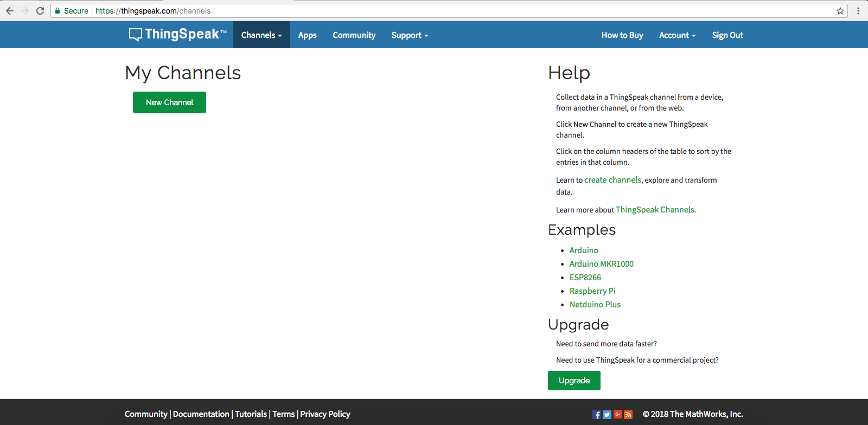Click the secure padlock icon
Image resolution: width=868 pixels, height=425 pixels.
click(58, 11)
